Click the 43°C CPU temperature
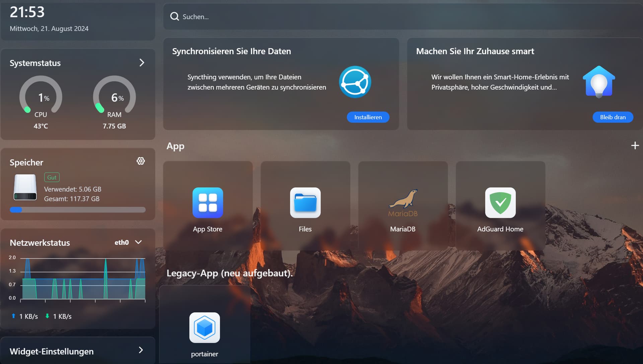The width and height of the screenshot is (643, 364). pyautogui.click(x=41, y=126)
